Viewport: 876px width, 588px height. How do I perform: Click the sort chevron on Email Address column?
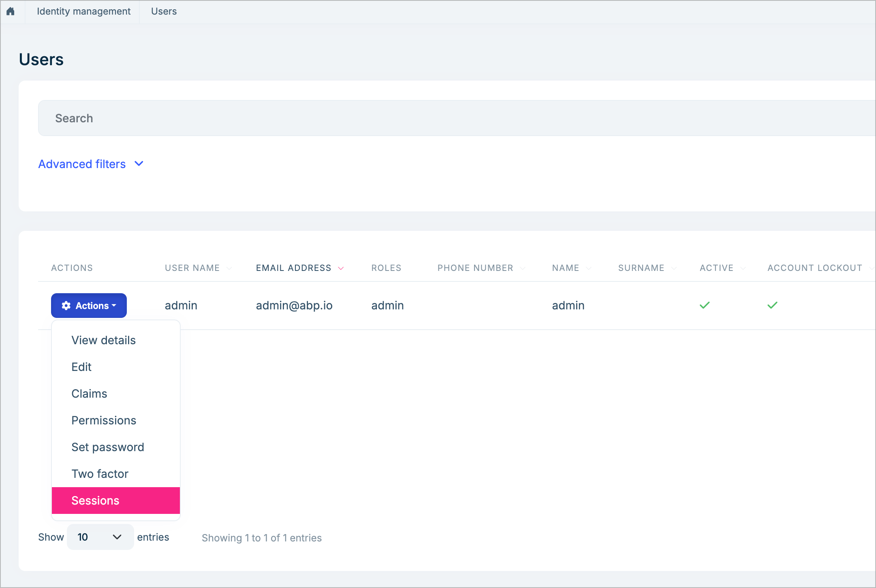click(x=341, y=268)
